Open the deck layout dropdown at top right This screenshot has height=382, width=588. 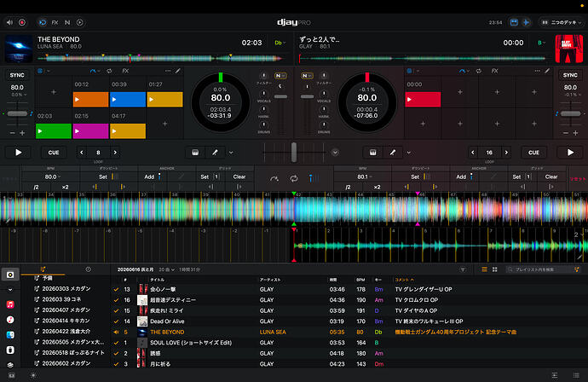tap(562, 22)
